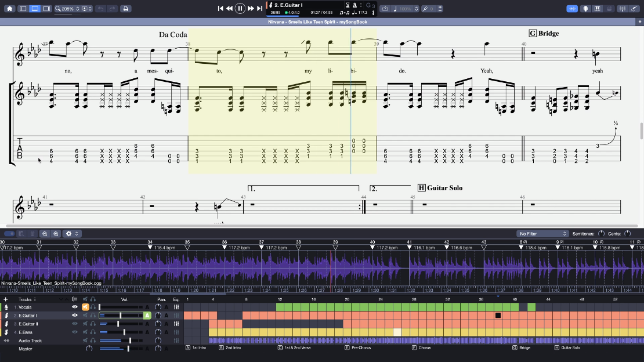Open the E.Guitar II equalizer
This screenshot has width=644, height=362.
176,324
